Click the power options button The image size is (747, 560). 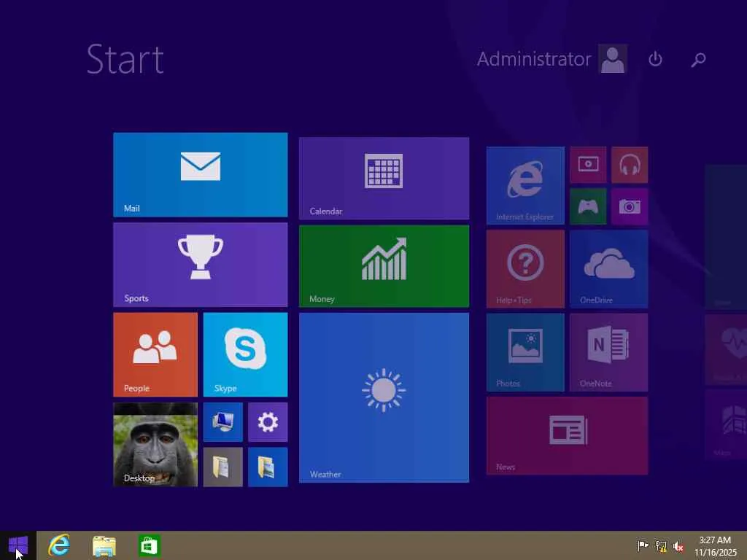pos(656,59)
